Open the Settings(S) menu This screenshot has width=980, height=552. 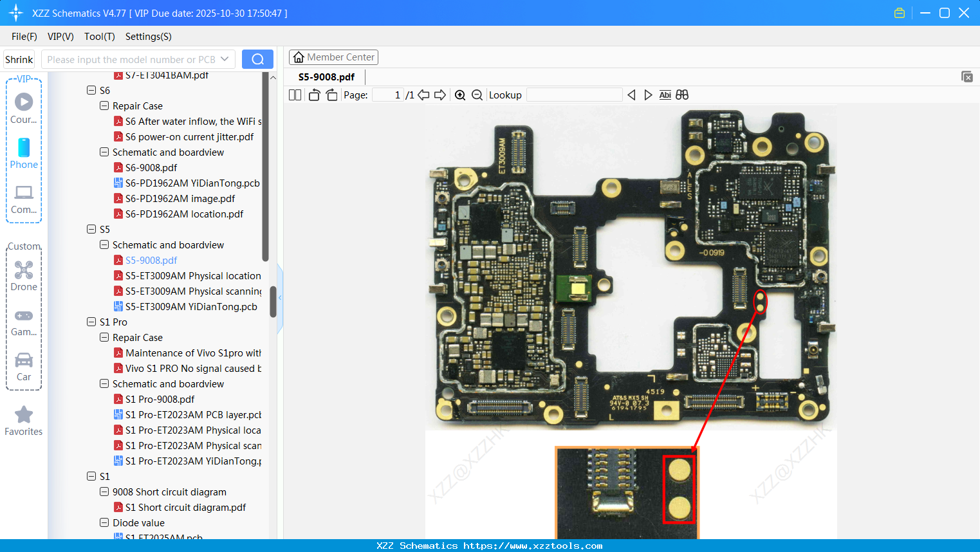pos(148,37)
